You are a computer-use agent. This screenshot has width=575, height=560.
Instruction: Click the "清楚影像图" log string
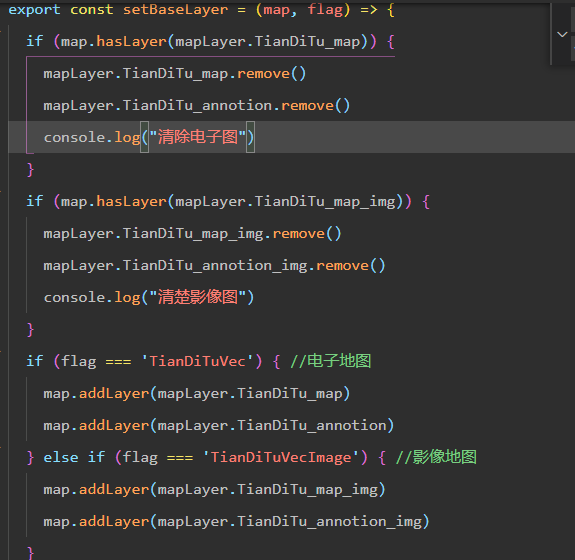(x=197, y=297)
